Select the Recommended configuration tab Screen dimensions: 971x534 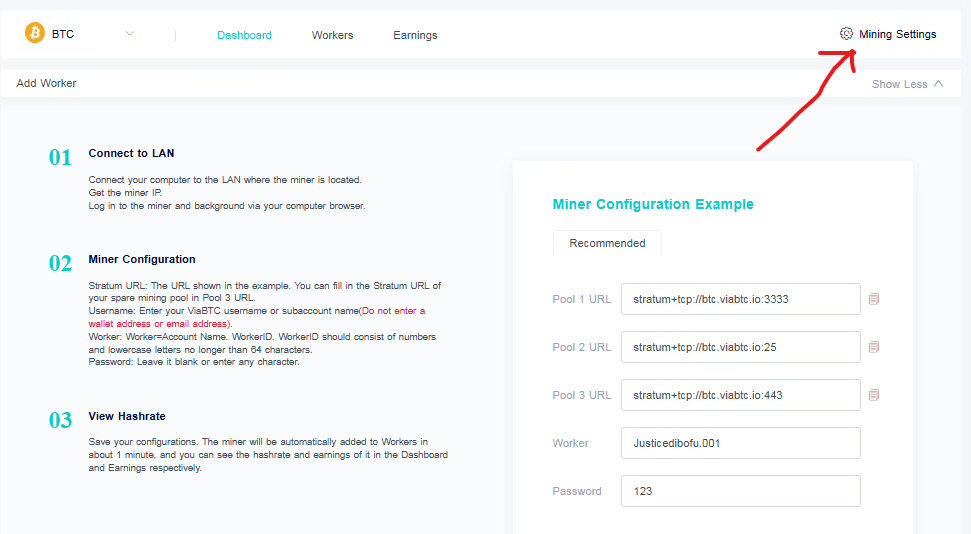point(607,243)
